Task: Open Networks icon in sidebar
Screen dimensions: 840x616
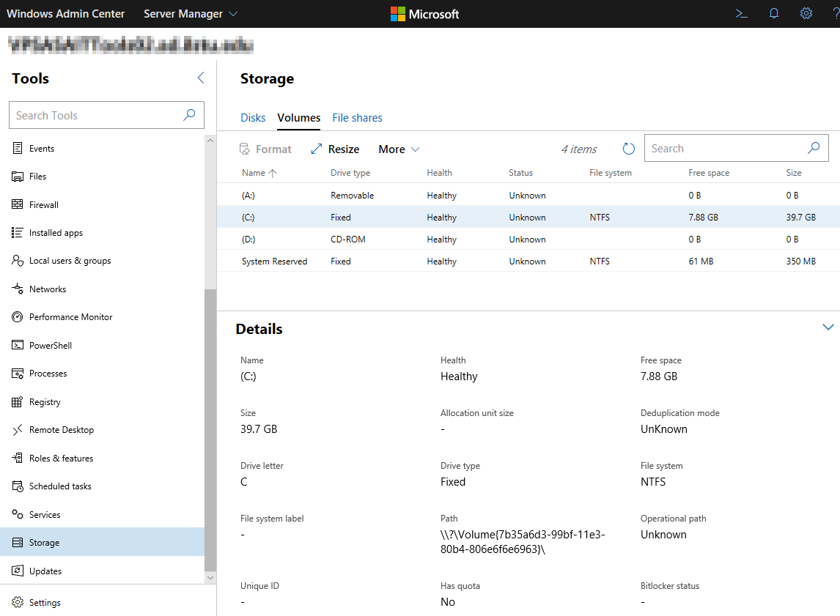Action: [18, 289]
